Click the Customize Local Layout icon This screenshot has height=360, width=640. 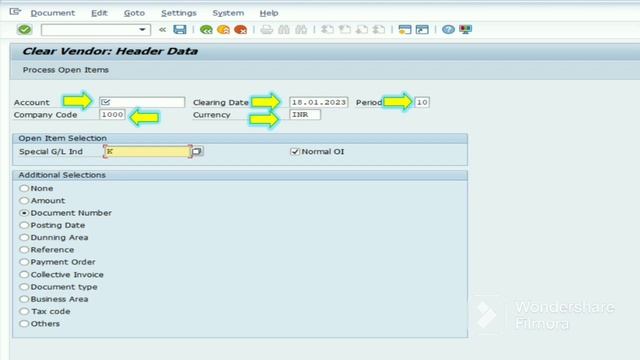pos(465,29)
